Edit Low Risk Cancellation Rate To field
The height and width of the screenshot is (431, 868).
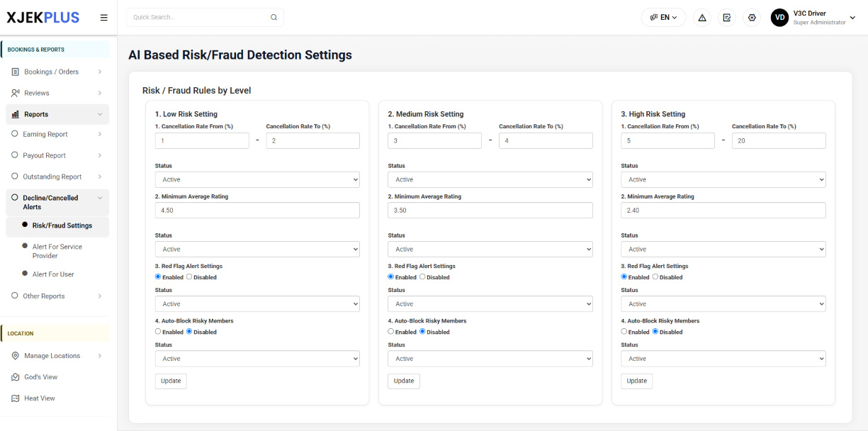click(x=313, y=140)
